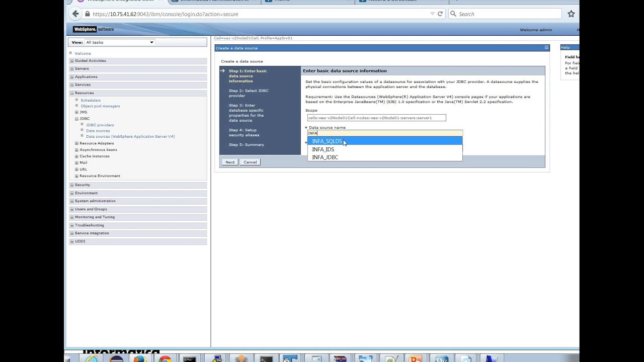Open the View All tasks dropdown
The image size is (644, 362).
[x=119, y=42]
